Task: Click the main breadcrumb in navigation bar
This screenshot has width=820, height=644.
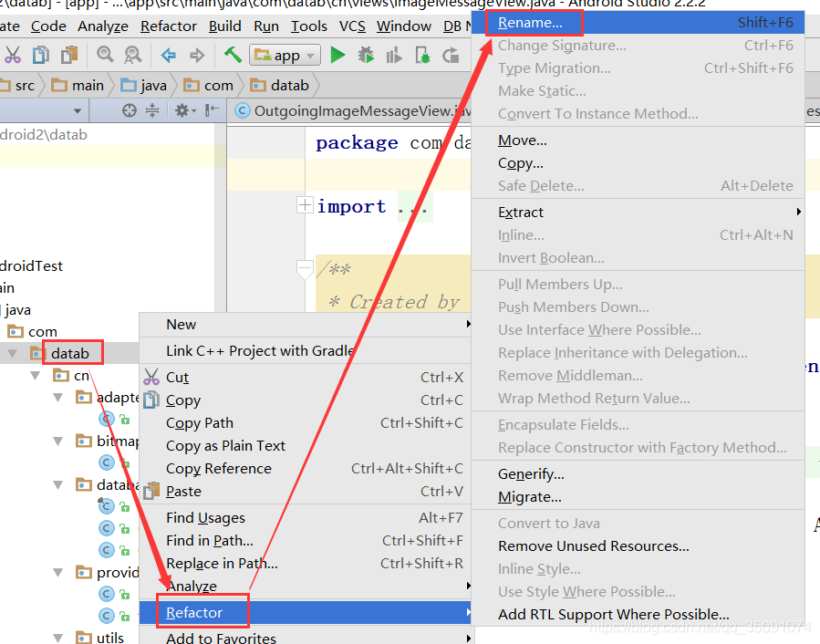Action: pyautogui.click(x=78, y=85)
